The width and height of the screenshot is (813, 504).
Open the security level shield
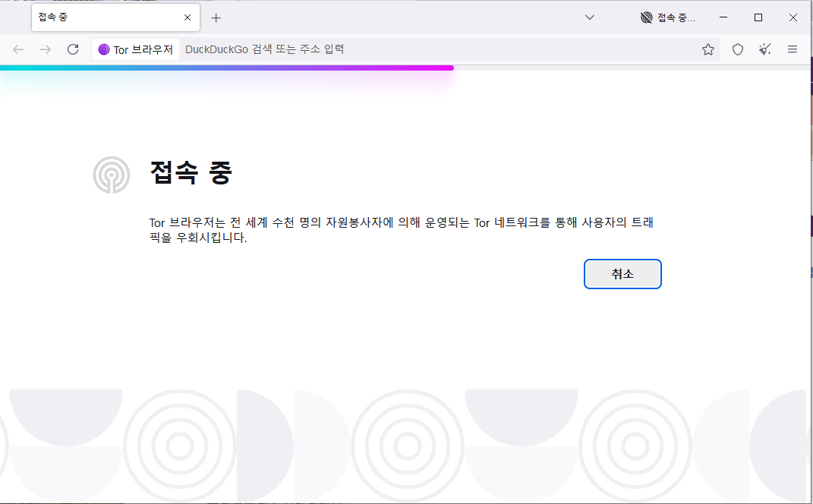pyautogui.click(x=737, y=49)
